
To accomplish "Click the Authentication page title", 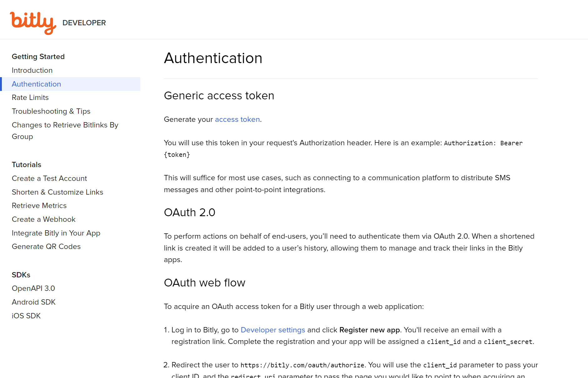I will pyautogui.click(x=213, y=58).
